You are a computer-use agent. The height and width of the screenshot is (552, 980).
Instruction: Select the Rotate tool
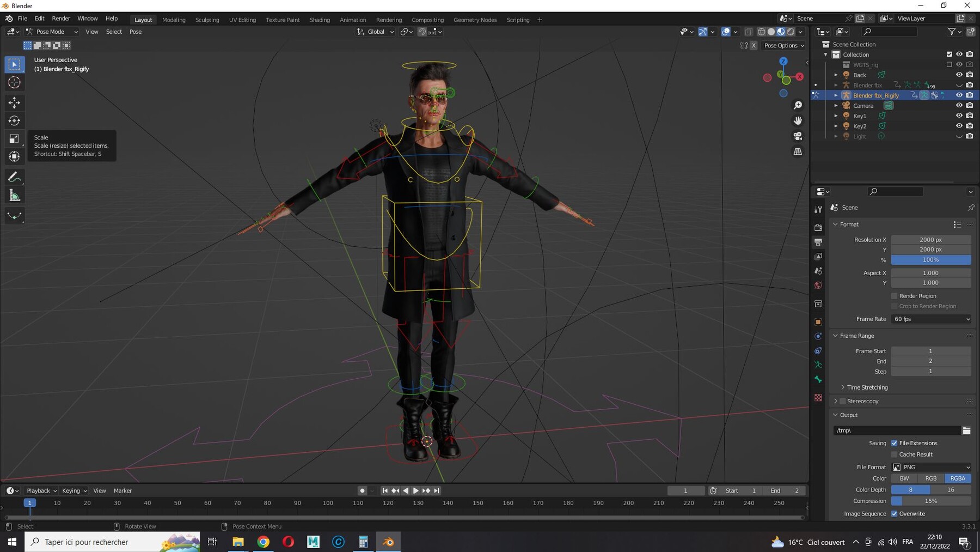tap(15, 121)
